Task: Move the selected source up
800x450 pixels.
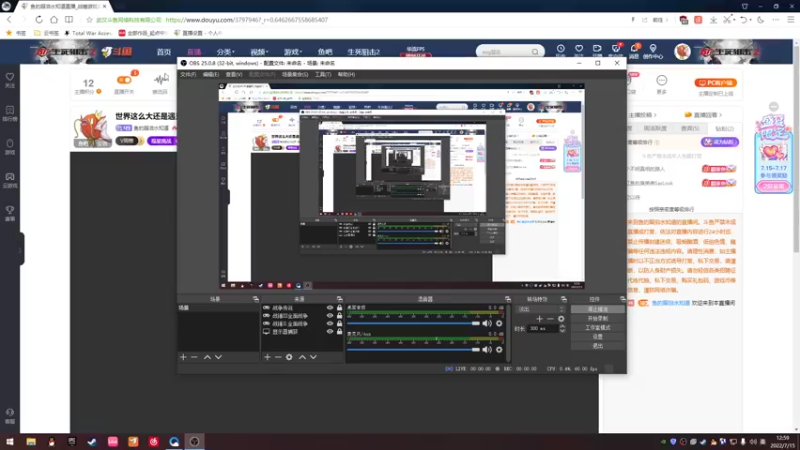Action: pyautogui.click(x=302, y=357)
